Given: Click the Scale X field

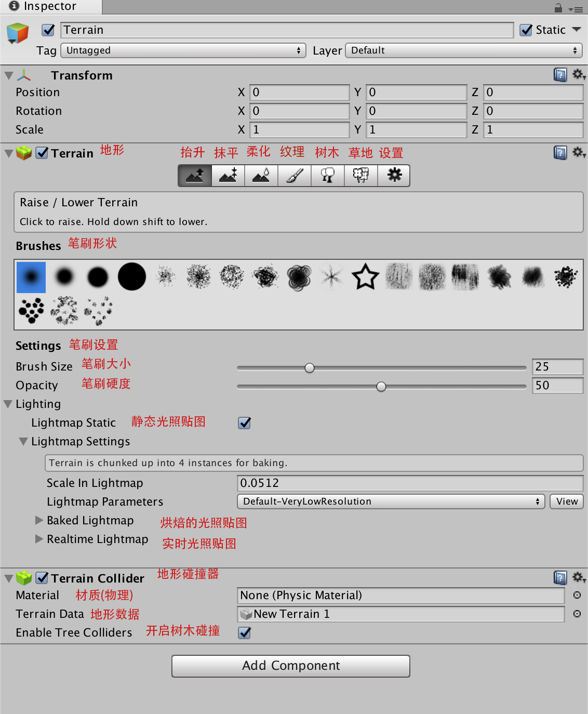Looking at the screenshot, I should coord(300,130).
